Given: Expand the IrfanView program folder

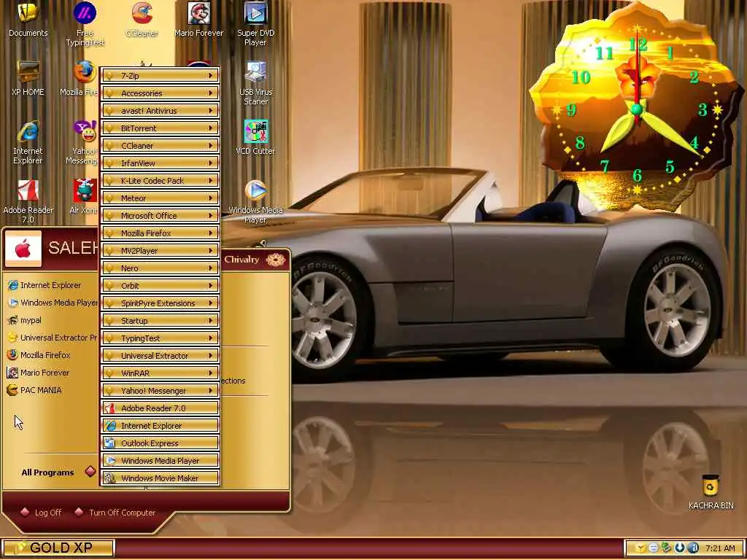Looking at the screenshot, I should coord(160,163).
